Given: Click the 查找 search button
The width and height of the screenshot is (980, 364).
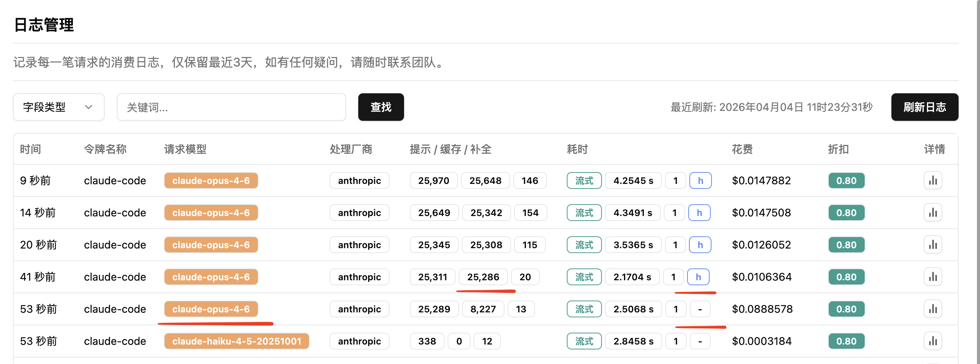Looking at the screenshot, I should (x=381, y=107).
